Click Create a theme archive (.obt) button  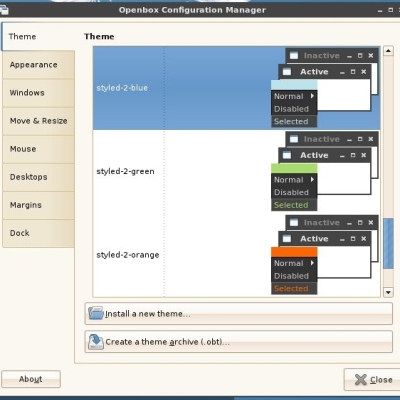click(239, 342)
